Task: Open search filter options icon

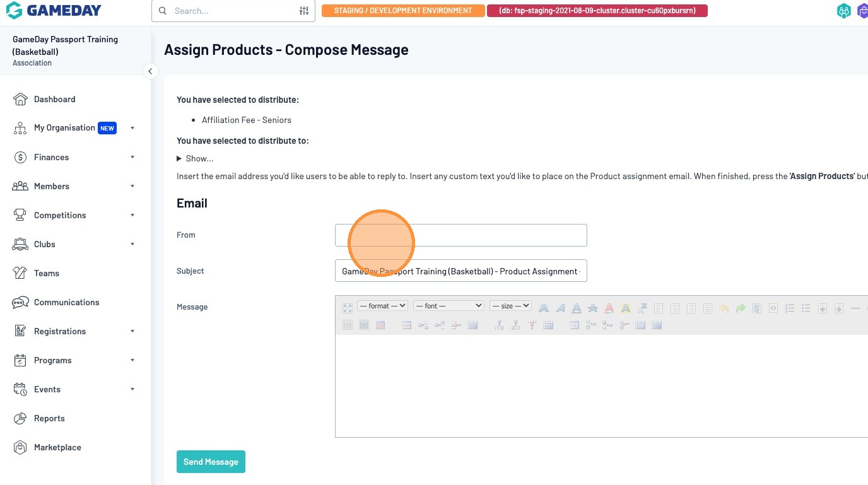Action: click(304, 11)
